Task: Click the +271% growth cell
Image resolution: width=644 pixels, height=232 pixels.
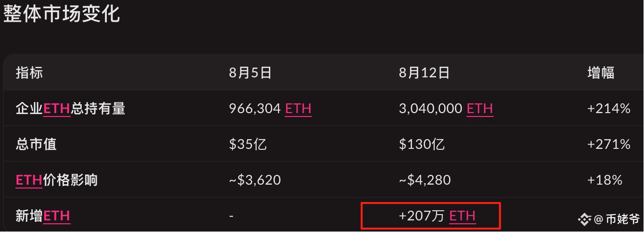Action: tap(609, 144)
